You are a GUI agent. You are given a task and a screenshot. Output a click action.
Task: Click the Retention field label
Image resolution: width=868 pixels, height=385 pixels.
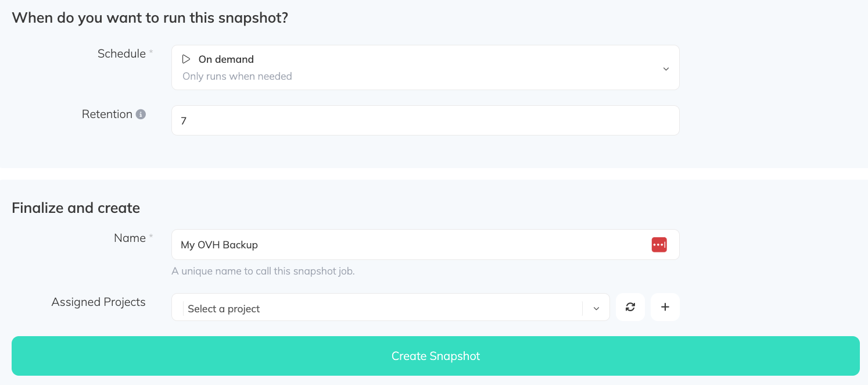click(x=107, y=115)
